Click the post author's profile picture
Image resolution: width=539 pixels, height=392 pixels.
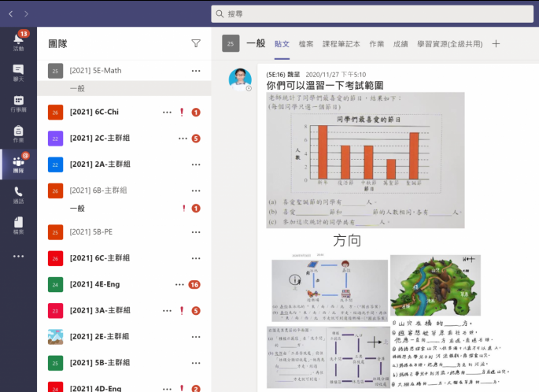click(x=240, y=80)
